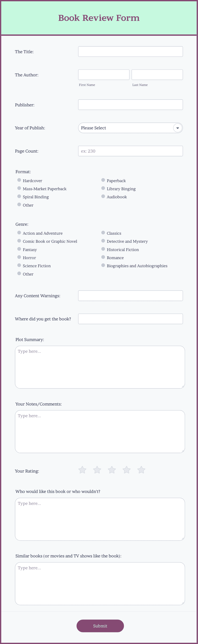198x644 pixels.
Task: Click the author Last Name field
Action: [x=157, y=75]
